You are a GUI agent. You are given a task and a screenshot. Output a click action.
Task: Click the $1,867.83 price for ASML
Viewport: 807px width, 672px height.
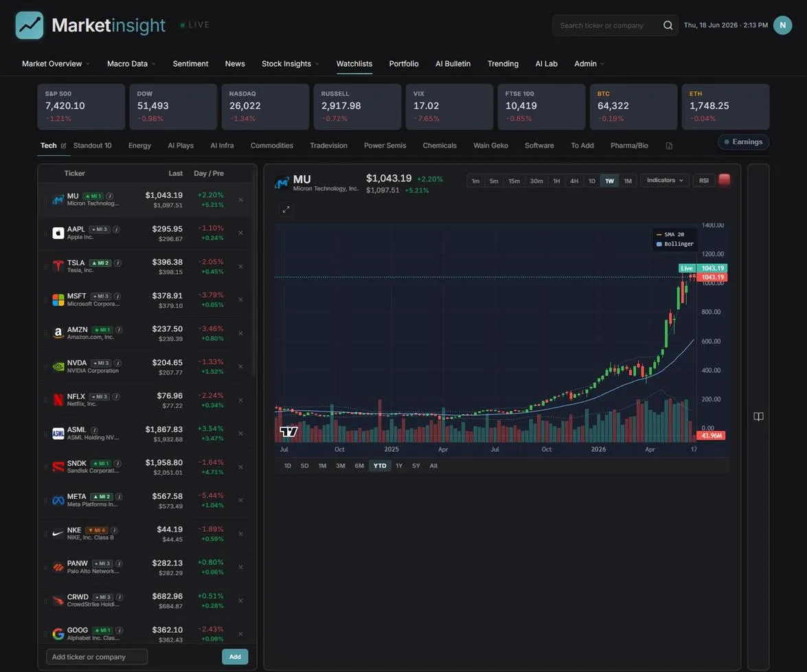pyautogui.click(x=163, y=429)
